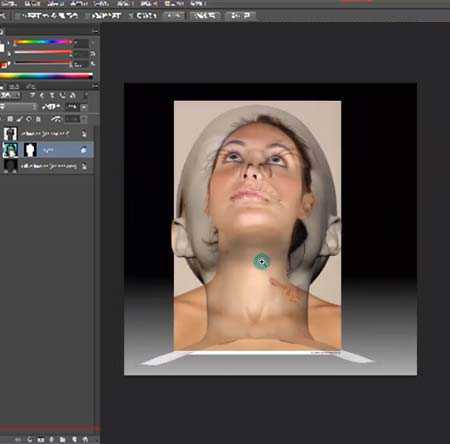Open the layer filter kind dropdown

click(x=10, y=95)
